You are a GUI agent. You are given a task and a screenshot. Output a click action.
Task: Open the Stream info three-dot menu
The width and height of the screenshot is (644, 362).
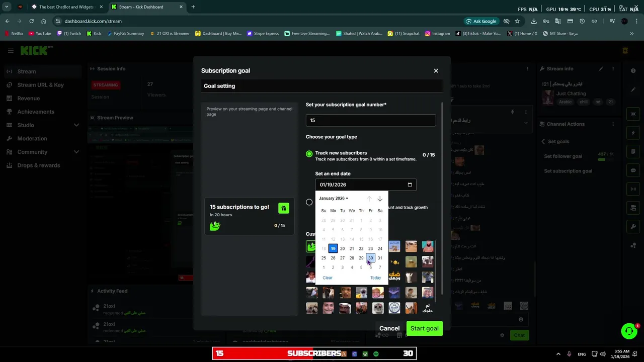pos(612,69)
